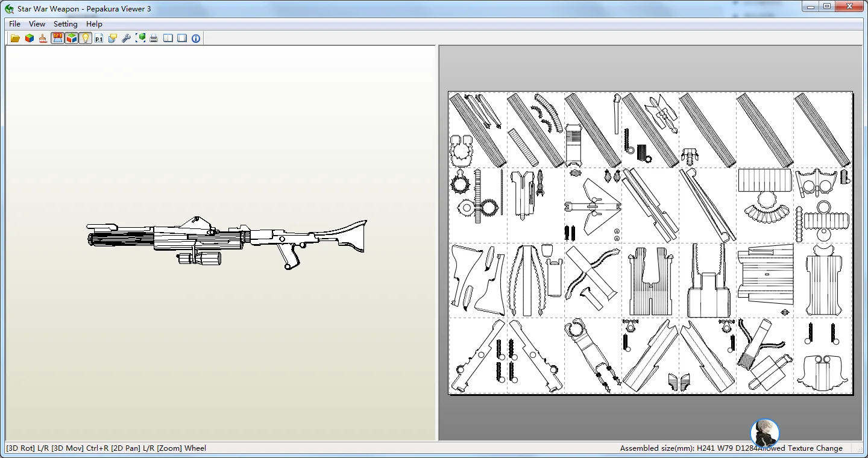Minimize the Pepakura Viewer window
868x458 pixels.
click(811, 7)
